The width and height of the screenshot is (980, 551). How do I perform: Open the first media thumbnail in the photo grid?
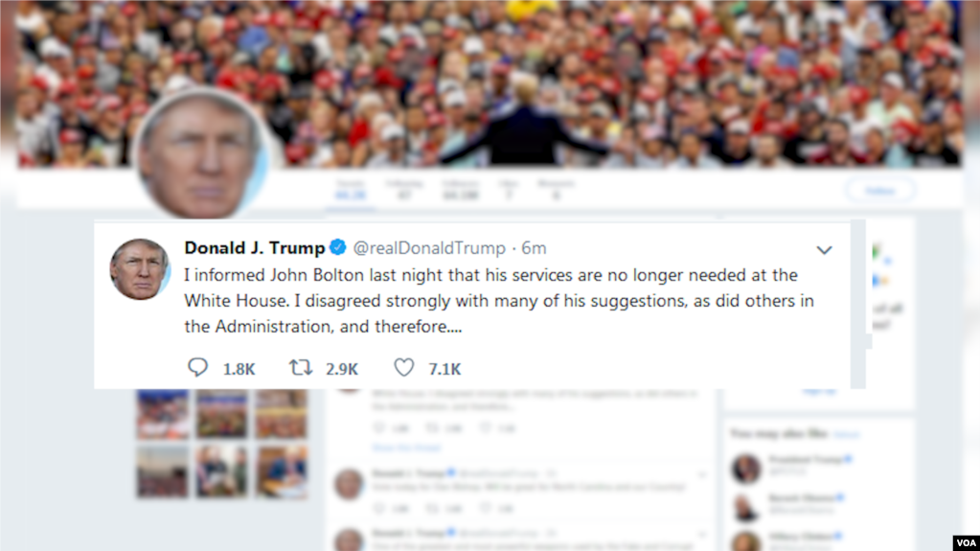pos(163,414)
